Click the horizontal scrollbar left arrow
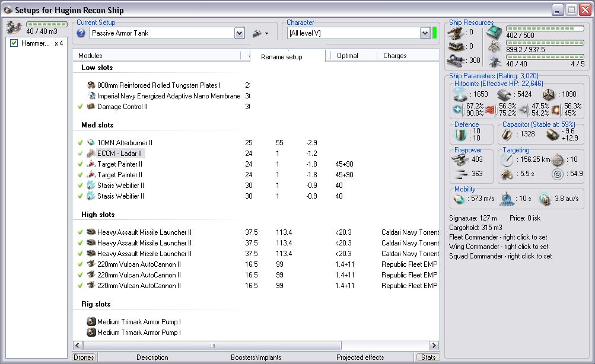Image resolution: width=595 pixels, height=364 pixels. tap(78, 346)
